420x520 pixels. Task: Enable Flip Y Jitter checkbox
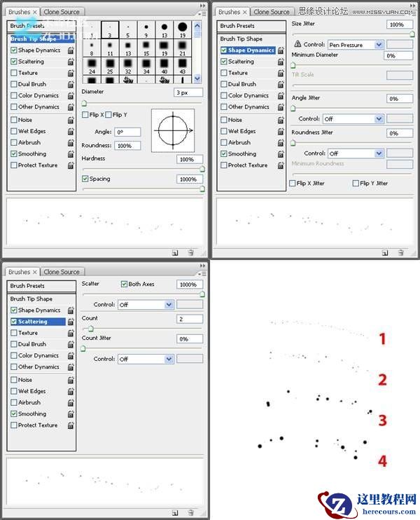(356, 184)
